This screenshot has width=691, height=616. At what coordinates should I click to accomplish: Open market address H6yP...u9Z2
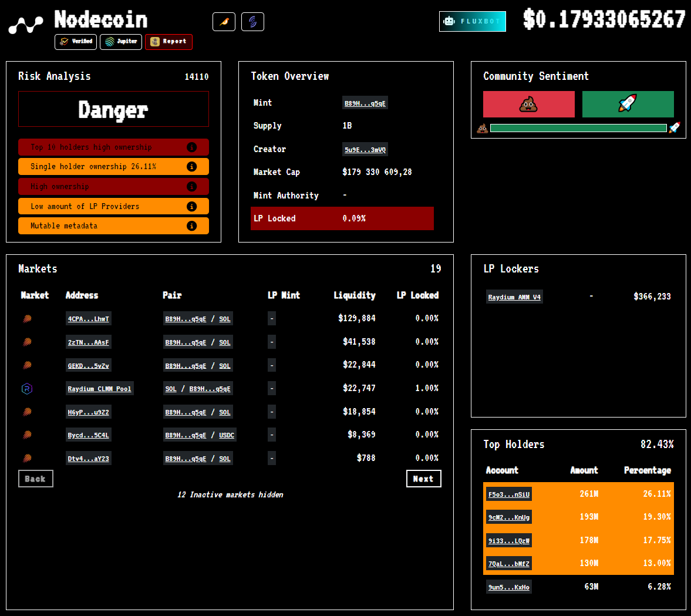[88, 412]
